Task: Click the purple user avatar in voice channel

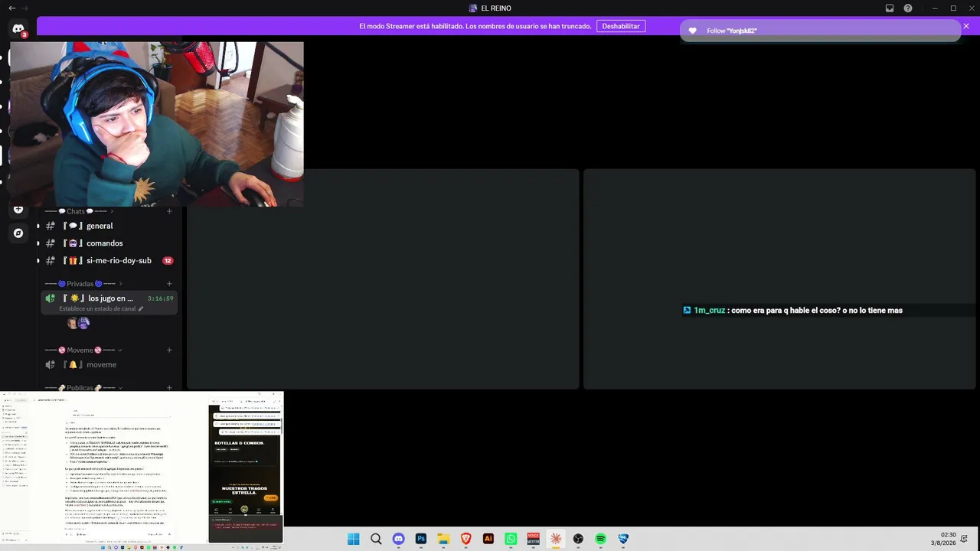Action: click(83, 323)
